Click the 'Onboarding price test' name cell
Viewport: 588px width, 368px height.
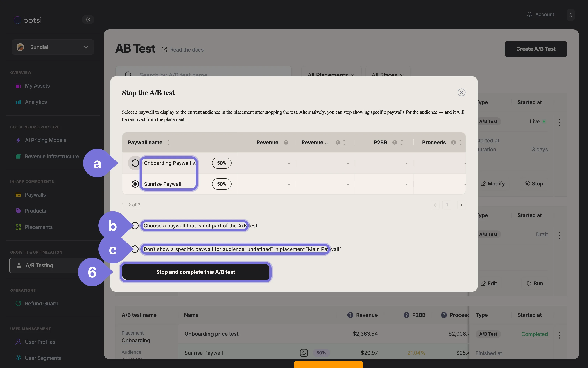pos(211,334)
